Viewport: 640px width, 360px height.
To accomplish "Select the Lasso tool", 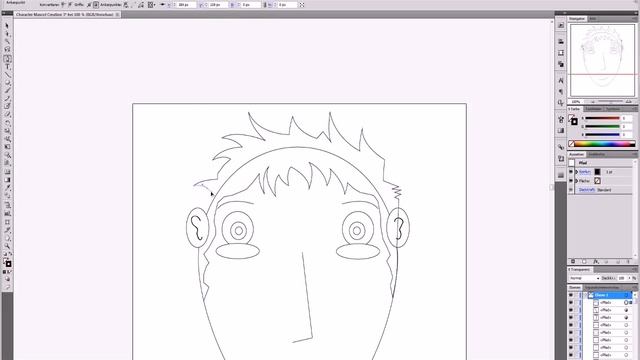I will point(7,50).
